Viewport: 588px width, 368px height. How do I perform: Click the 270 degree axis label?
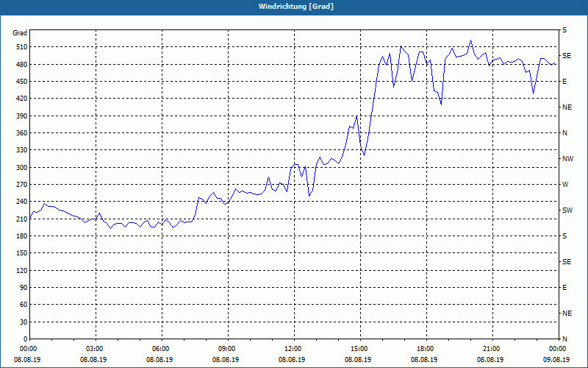[22, 185]
